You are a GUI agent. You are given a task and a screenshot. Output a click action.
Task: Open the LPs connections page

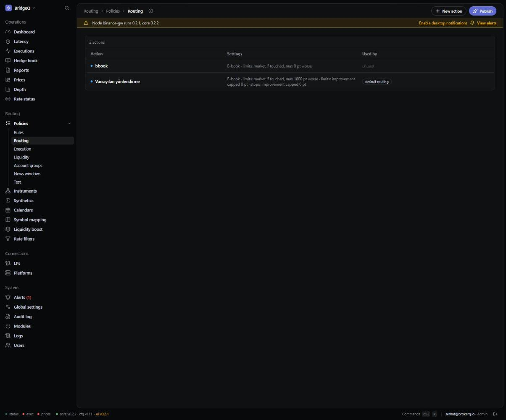pos(17,263)
